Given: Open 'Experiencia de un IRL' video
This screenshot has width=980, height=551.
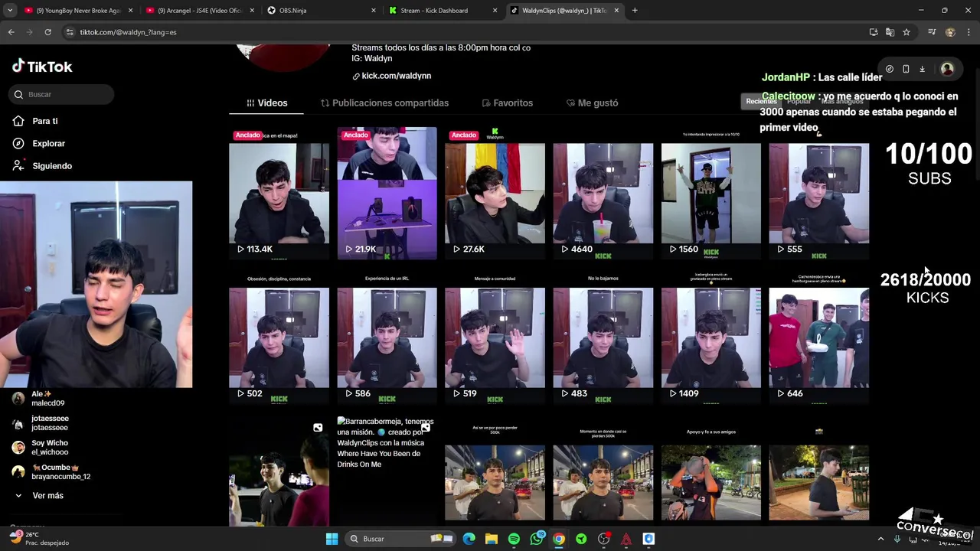Looking at the screenshot, I should coord(387,337).
